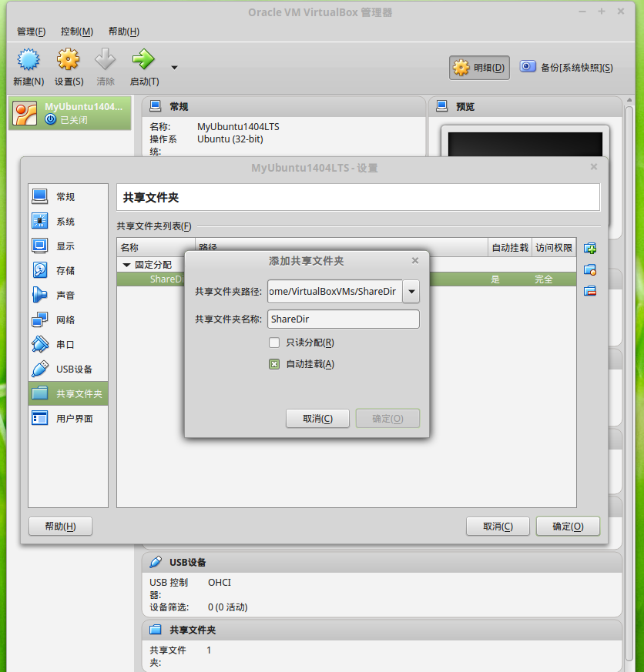The width and height of the screenshot is (644, 672).
Task: Close the 添加共享文件夹 dialog
Action: coord(415,261)
